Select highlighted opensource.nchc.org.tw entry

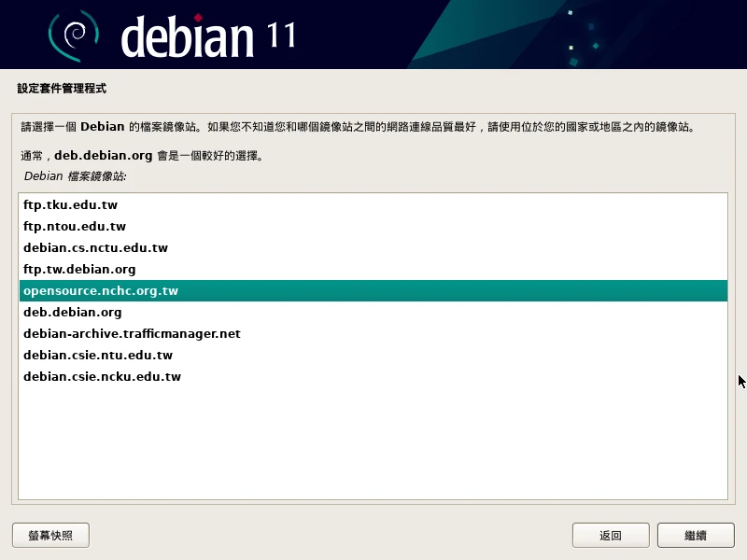(x=373, y=290)
